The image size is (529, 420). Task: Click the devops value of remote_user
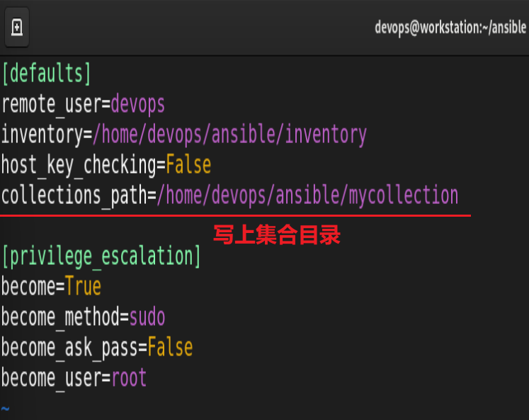pyautogui.click(x=137, y=105)
